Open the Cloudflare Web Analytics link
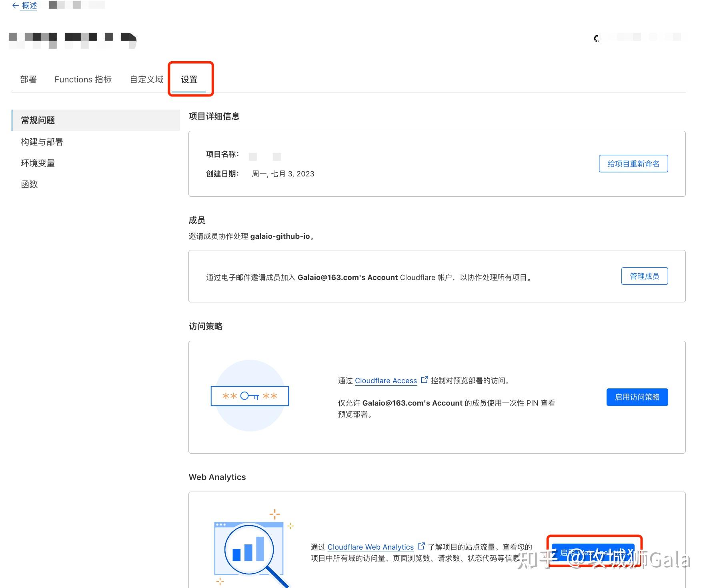This screenshot has width=709, height=588. [x=371, y=547]
